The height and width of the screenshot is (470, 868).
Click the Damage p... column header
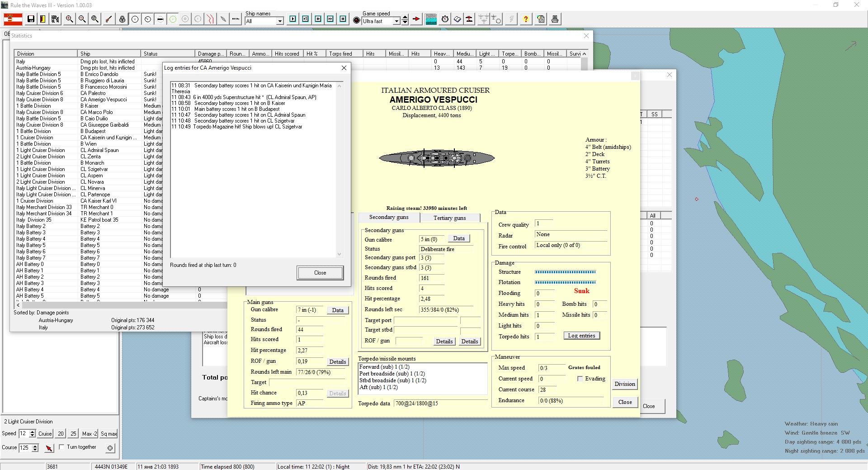(211, 53)
